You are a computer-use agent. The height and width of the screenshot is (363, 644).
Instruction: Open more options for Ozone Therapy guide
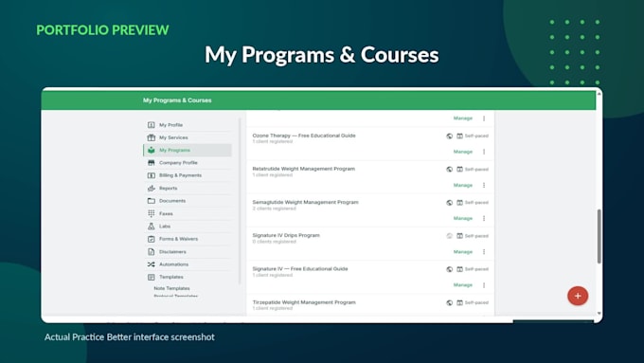484,152
